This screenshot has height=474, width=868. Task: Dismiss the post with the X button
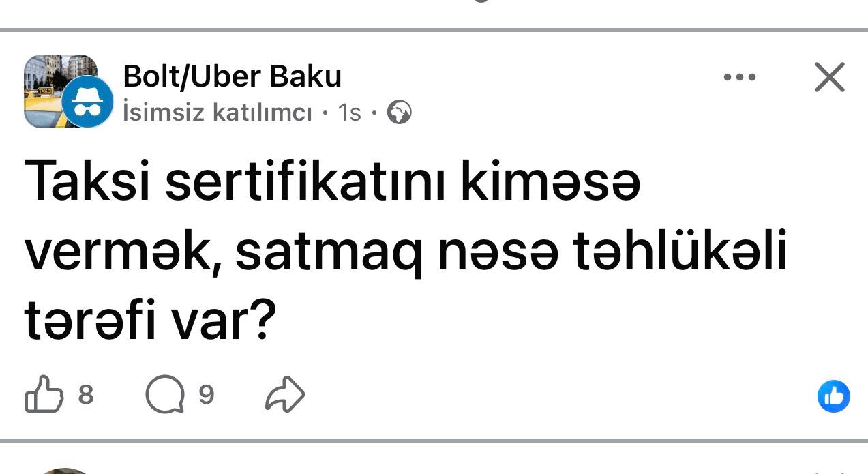(829, 77)
